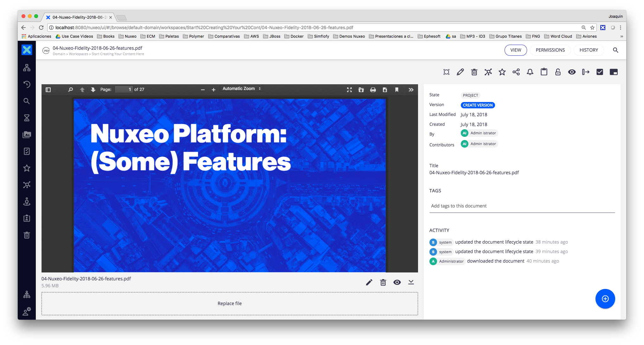Go to next PDF page arrow
Image resolution: width=644 pixels, height=345 pixels.
[93, 90]
